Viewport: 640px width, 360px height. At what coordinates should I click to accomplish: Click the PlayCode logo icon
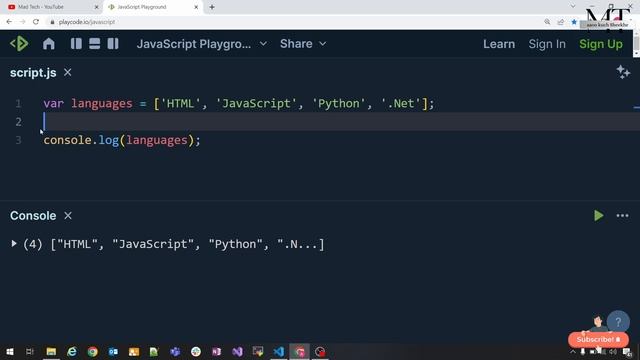19,44
